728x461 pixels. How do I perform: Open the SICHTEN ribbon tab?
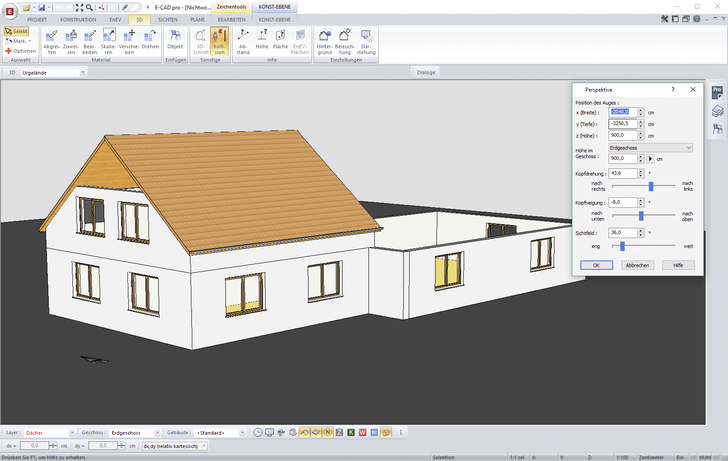pos(168,19)
